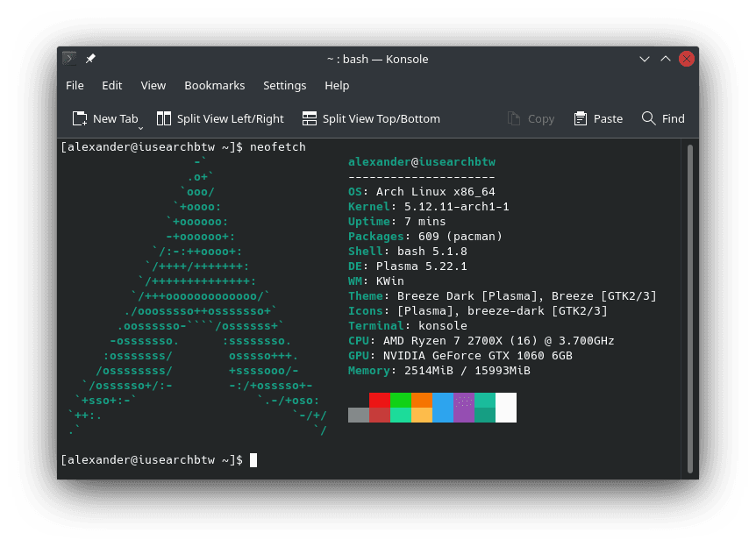756x547 pixels.
Task: Click the orange color block
Action: (x=422, y=400)
